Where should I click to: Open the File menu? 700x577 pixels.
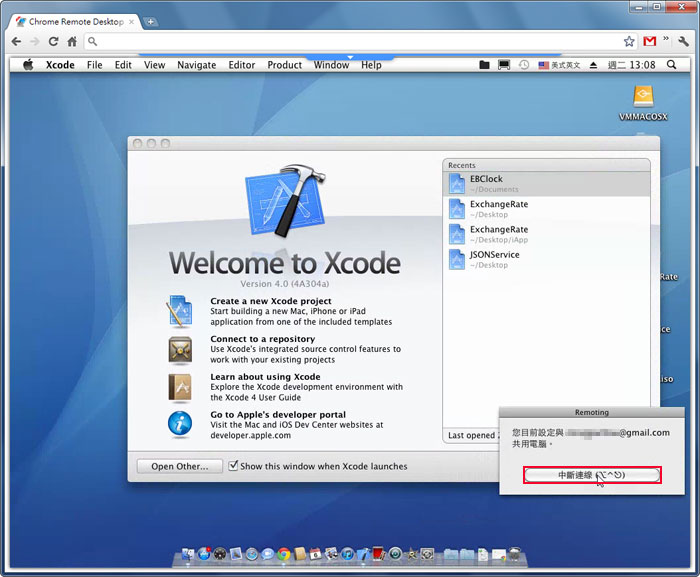pos(94,65)
